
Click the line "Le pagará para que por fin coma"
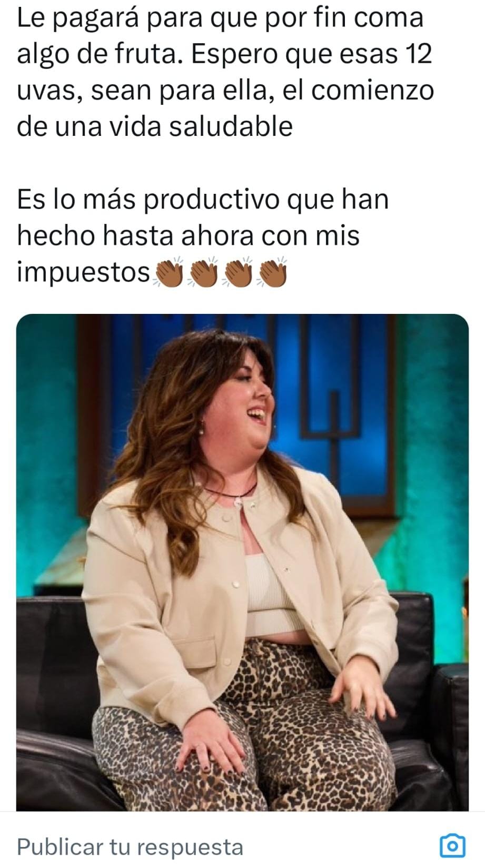tap(220, 18)
